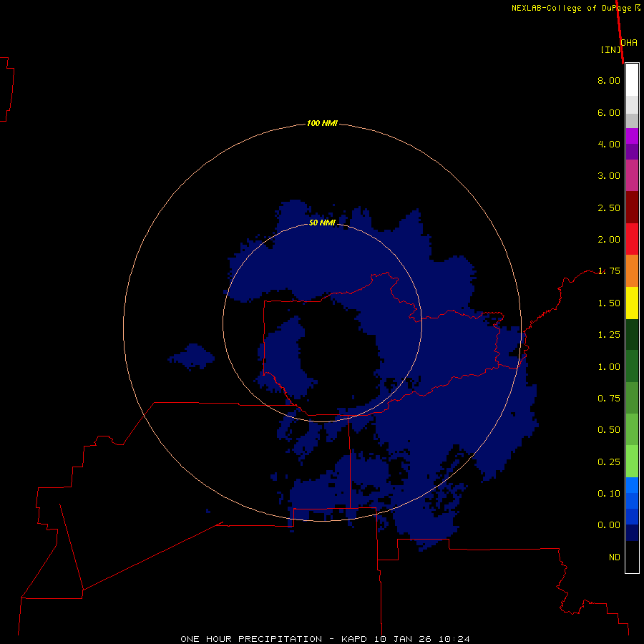Viewport: 644px width, 644px height.
Task: Select the 1.00 legend value
Action: coord(609,367)
